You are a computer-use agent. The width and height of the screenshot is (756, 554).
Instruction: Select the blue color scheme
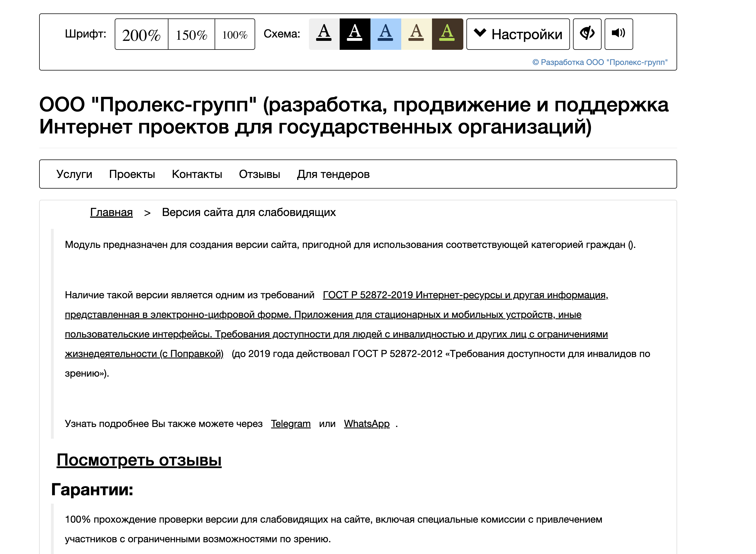tap(385, 34)
